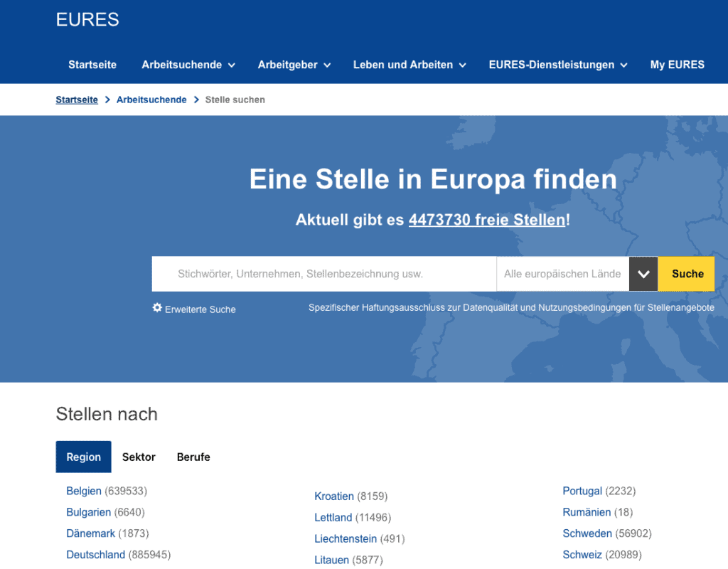Expand the Arbeitgeber navigation menu
This screenshot has height=569, width=728.
tap(294, 65)
